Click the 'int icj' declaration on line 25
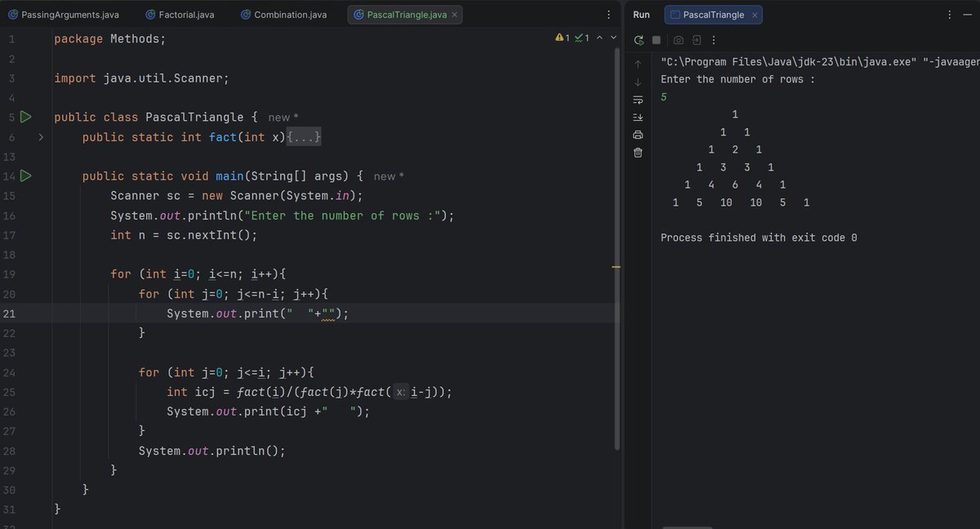 click(x=188, y=392)
